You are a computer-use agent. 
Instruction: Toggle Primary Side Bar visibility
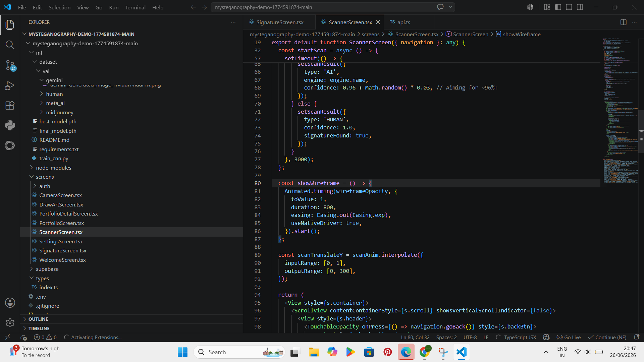tap(558, 7)
